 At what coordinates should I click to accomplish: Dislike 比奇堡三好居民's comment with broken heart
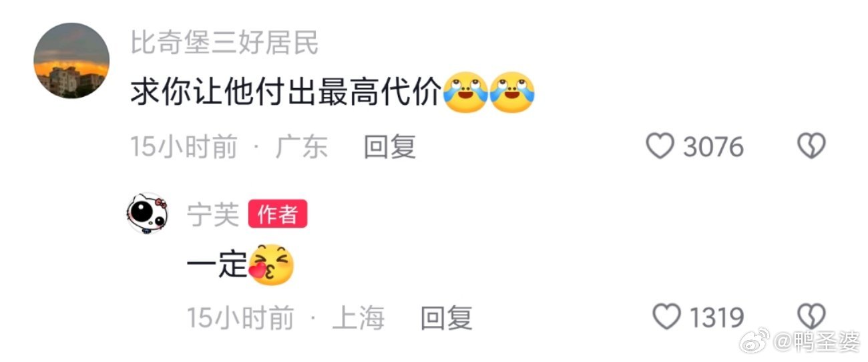(x=812, y=146)
